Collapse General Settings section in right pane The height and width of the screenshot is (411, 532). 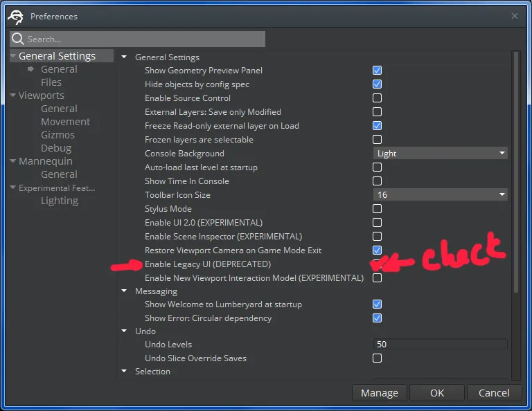click(x=124, y=57)
